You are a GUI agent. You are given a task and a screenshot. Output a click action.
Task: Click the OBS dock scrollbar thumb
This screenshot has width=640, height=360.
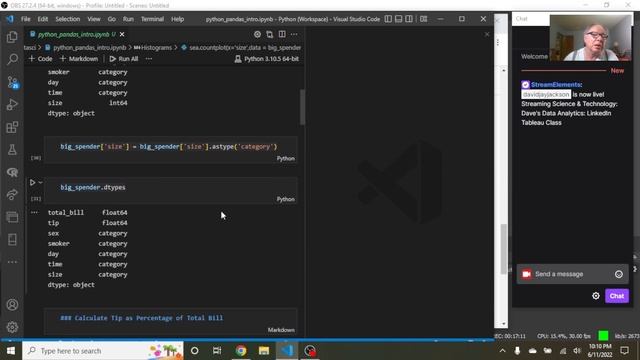[504, 249]
